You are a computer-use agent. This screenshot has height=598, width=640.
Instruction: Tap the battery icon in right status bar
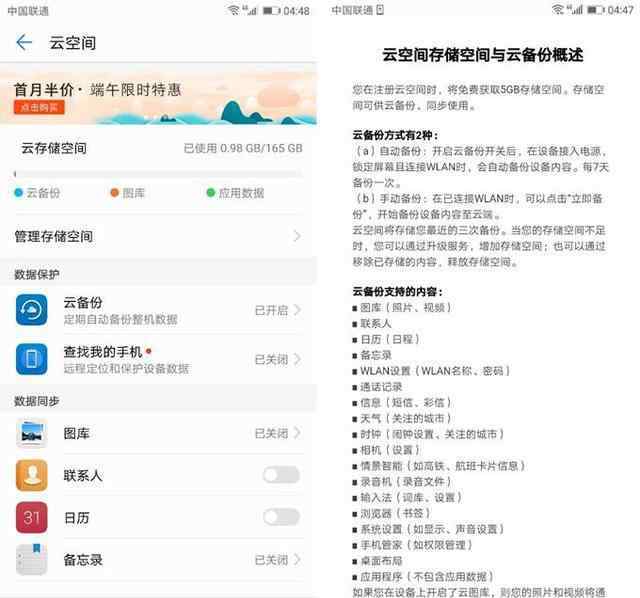(x=595, y=10)
